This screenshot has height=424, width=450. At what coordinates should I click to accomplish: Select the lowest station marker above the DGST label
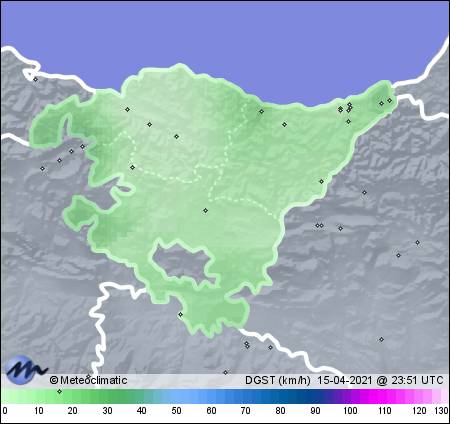click(x=225, y=372)
